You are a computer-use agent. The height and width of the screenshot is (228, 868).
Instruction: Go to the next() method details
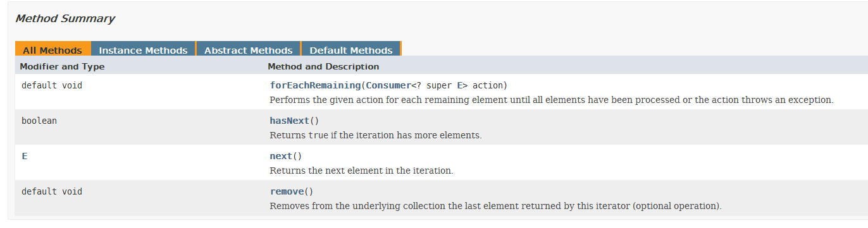pos(281,156)
